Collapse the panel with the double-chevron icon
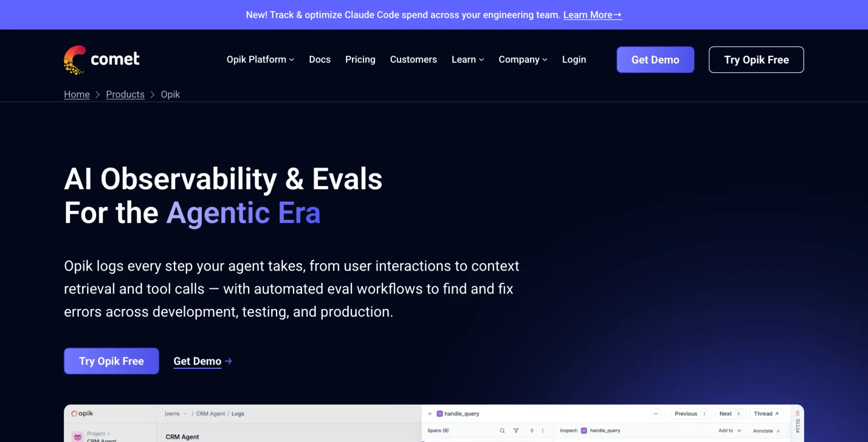868x442 pixels. point(430,414)
